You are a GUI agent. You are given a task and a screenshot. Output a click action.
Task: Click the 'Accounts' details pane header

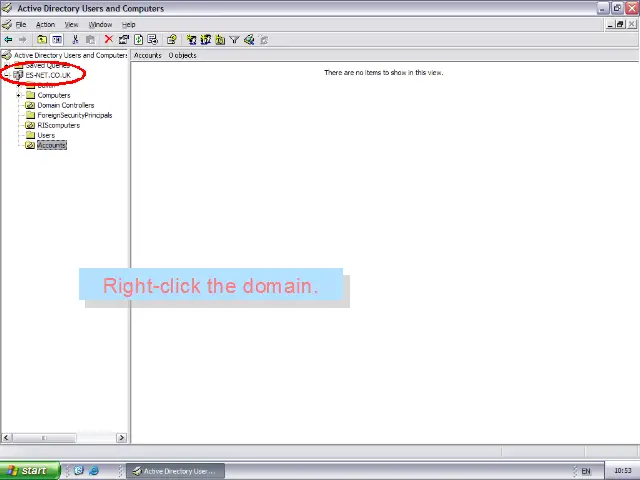pos(148,55)
